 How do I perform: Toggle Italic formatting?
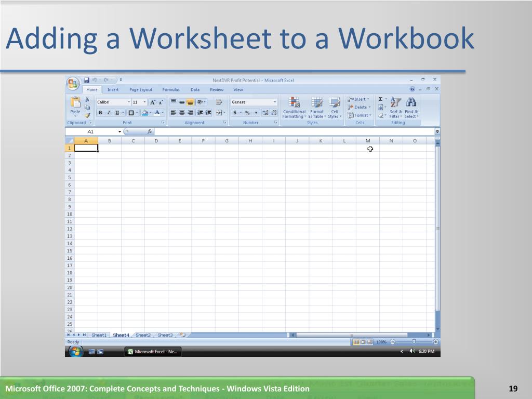(109, 113)
